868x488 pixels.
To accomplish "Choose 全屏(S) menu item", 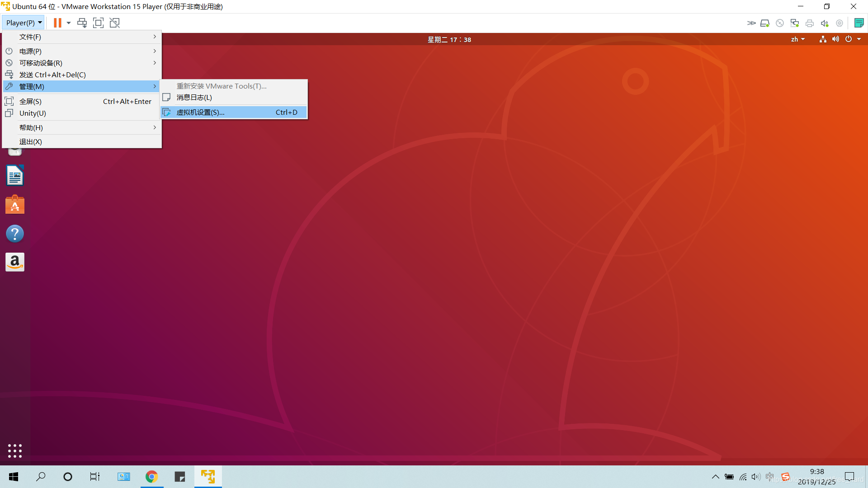I will tap(82, 101).
